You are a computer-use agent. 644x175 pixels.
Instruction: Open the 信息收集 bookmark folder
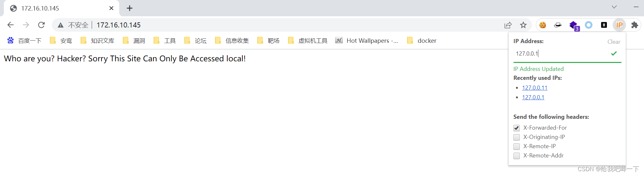(232, 41)
